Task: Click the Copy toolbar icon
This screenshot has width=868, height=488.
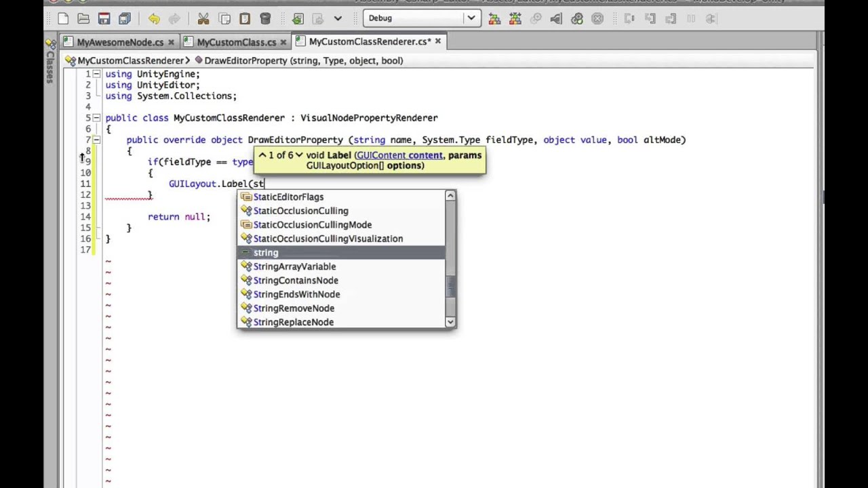Action: click(224, 18)
